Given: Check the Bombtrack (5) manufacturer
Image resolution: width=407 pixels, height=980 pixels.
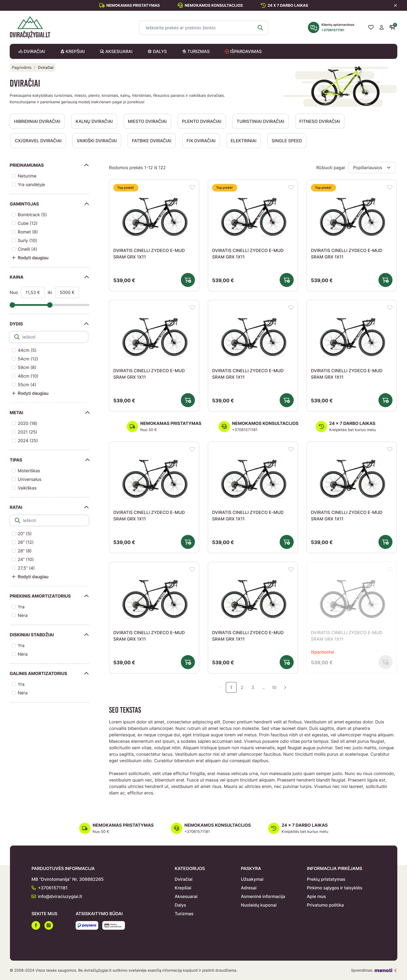Looking at the screenshot, I should coord(14,215).
